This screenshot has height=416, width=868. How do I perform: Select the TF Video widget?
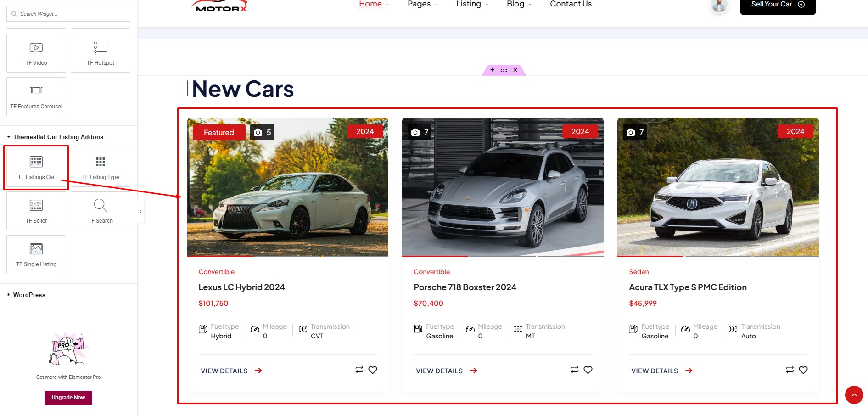click(x=36, y=53)
